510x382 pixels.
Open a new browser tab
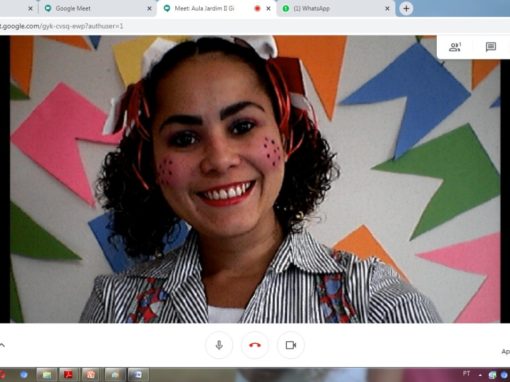406,8
